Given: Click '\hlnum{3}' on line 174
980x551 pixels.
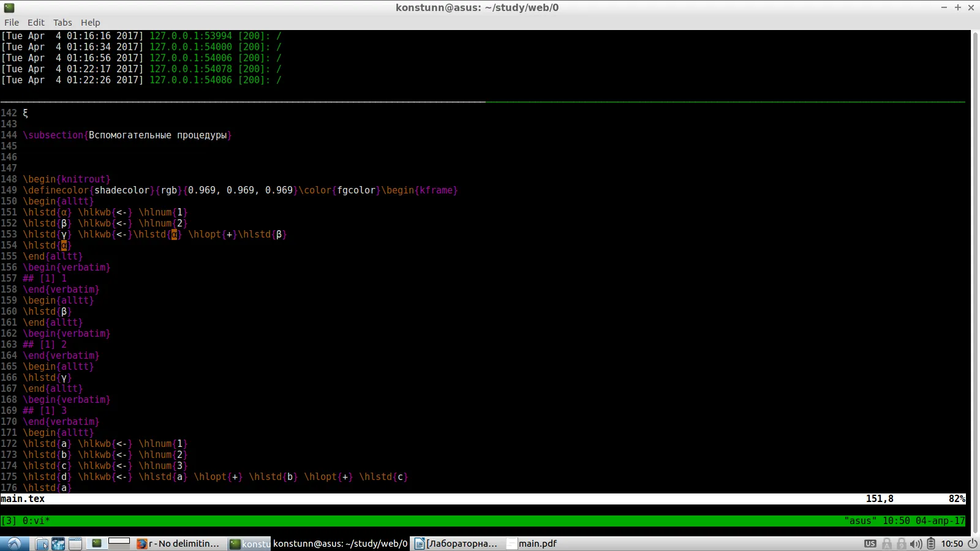Looking at the screenshot, I should click(x=164, y=466).
